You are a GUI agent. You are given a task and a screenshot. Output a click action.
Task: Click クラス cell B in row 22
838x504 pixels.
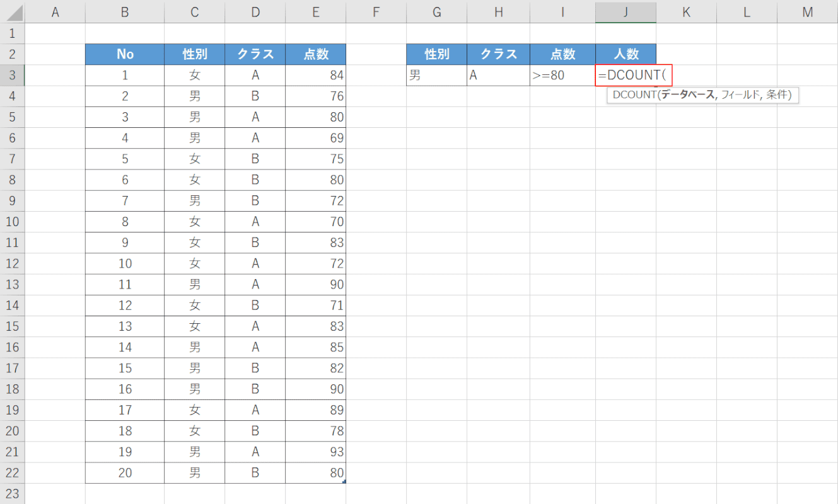255,472
